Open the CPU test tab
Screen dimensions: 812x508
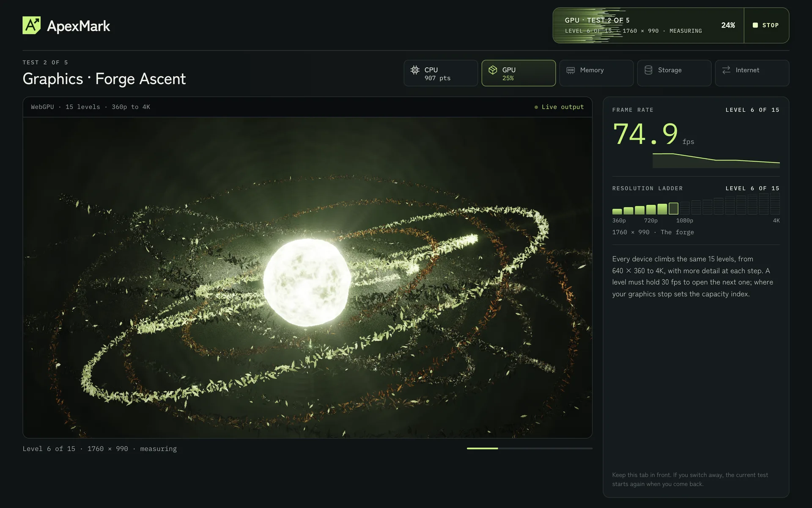[441, 73]
